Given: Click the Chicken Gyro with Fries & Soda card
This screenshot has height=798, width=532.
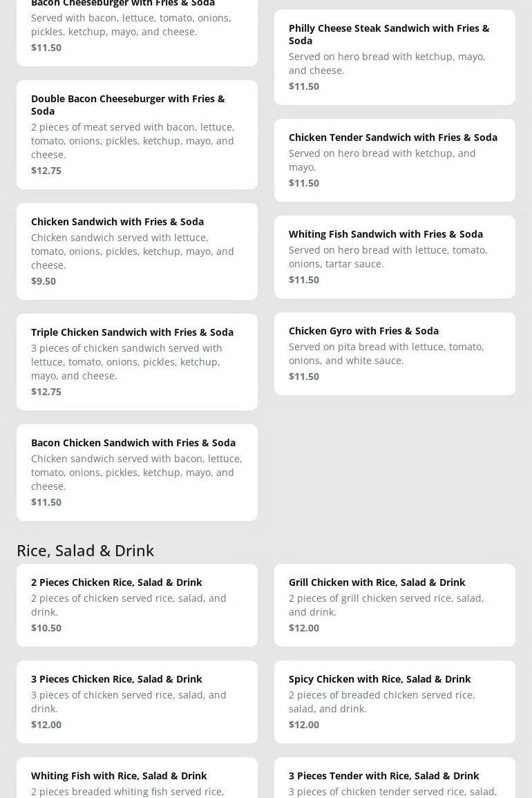Looking at the screenshot, I should [x=395, y=354].
